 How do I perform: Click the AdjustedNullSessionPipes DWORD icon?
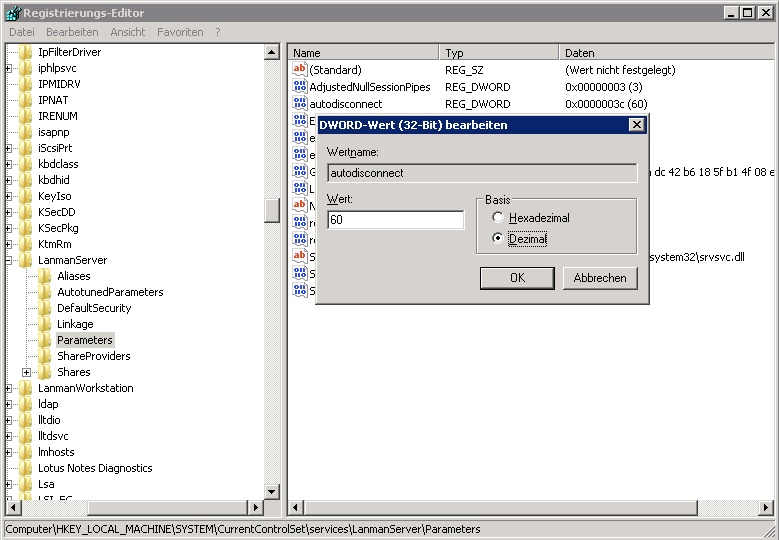click(x=299, y=87)
